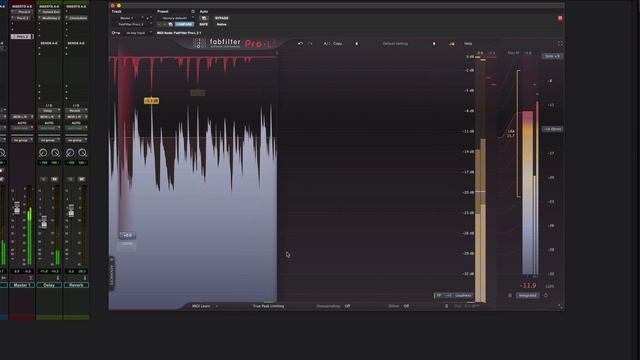Toggle the SAFE automation button
The image size is (640, 360).
point(204,24)
